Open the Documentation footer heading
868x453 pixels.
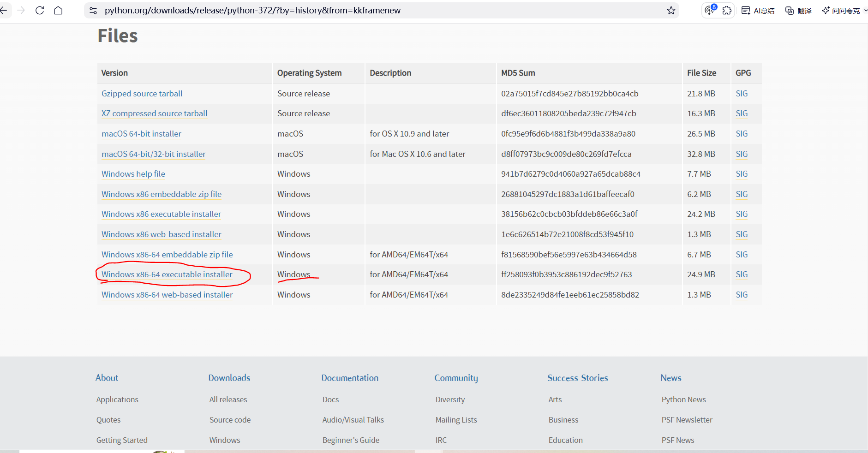pyautogui.click(x=350, y=378)
